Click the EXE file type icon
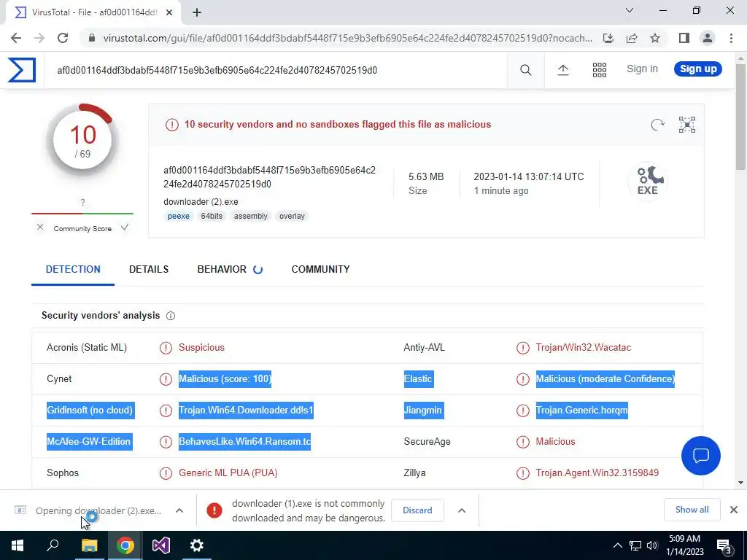Viewport: 747px width, 560px height. tap(648, 181)
